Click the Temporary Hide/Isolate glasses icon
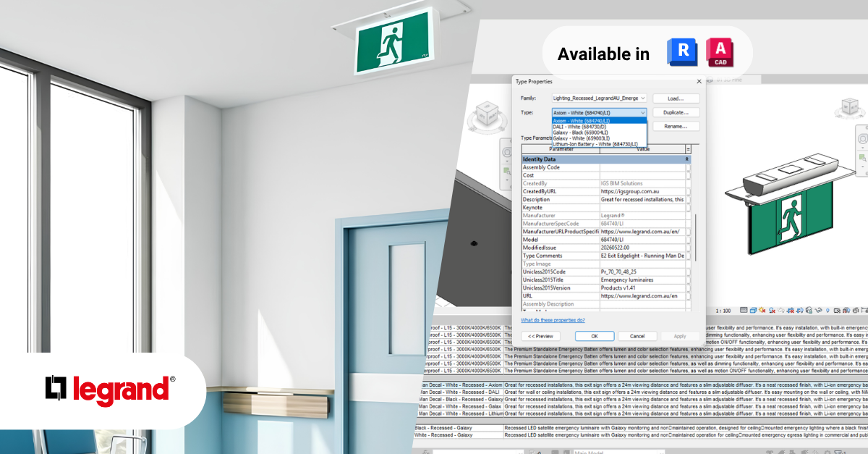Screen dimensions: 868x454 click(819, 311)
